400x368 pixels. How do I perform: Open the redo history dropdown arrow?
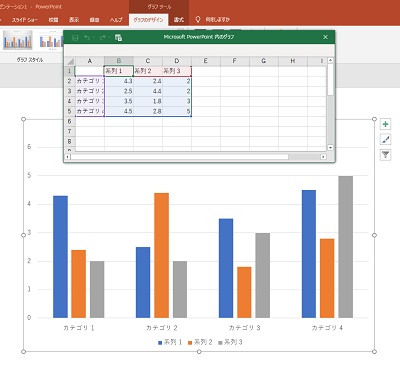(109, 38)
